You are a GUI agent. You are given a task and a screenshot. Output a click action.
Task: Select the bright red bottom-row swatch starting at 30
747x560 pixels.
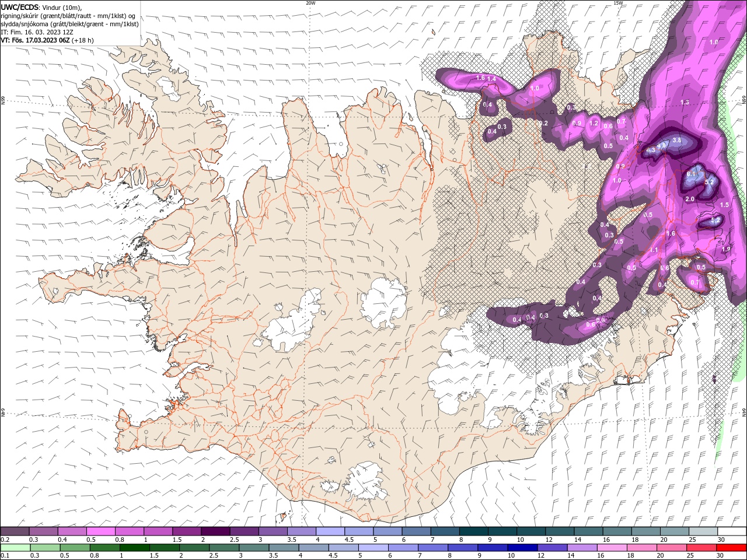tap(732, 548)
